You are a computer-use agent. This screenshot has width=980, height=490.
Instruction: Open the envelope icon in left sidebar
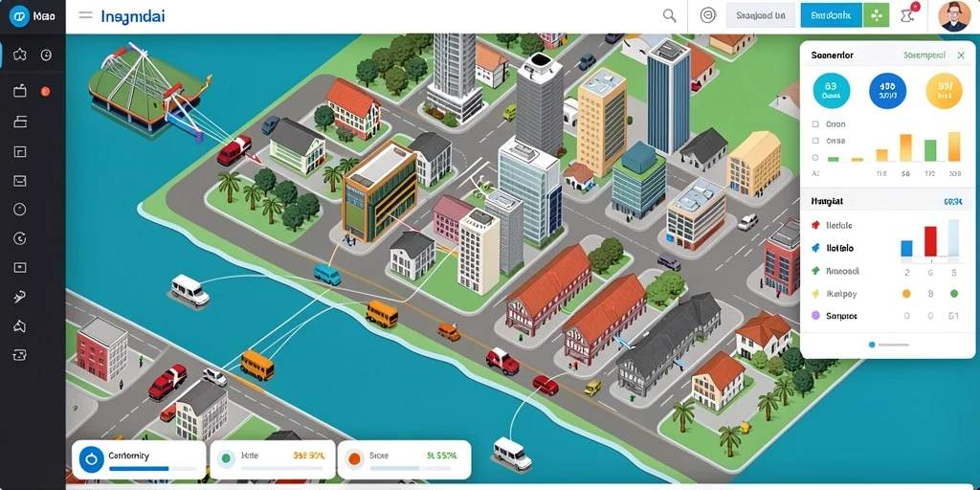[20, 181]
